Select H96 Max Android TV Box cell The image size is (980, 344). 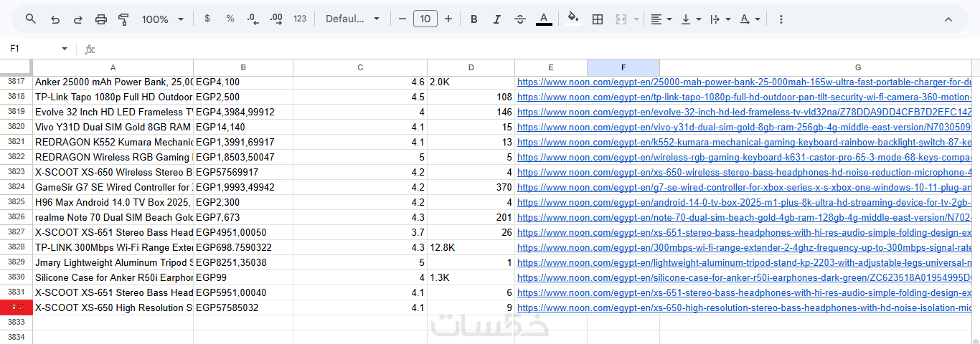tap(113, 202)
